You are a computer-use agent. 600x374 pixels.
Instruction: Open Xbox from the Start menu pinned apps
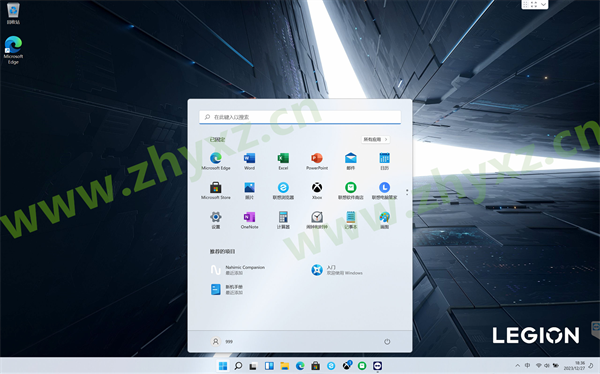pyautogui.click(x=317, y=190)
